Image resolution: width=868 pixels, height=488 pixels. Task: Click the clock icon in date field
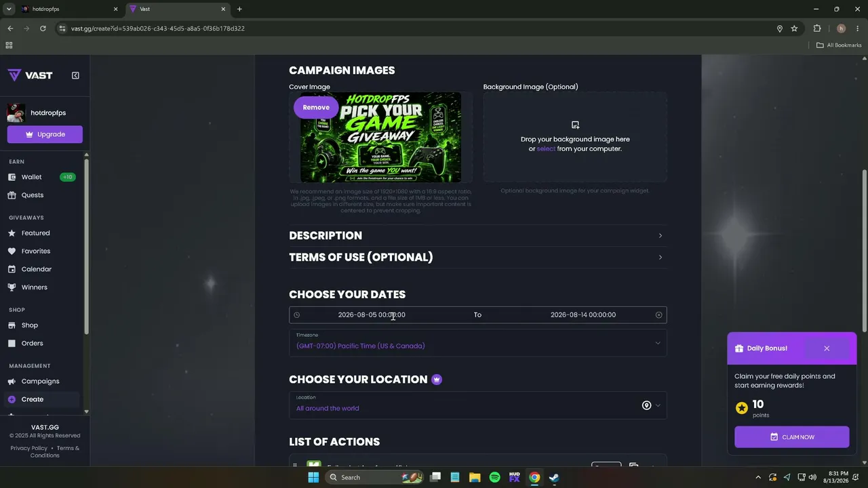pos(296,314)
